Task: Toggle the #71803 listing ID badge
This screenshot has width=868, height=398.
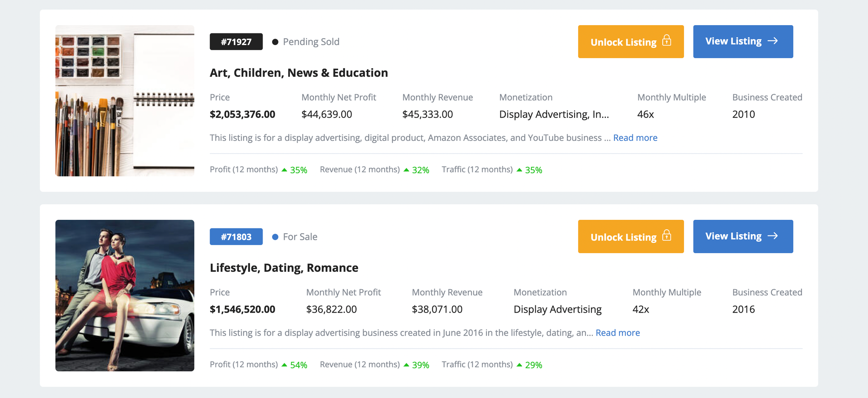Action: 236,236
